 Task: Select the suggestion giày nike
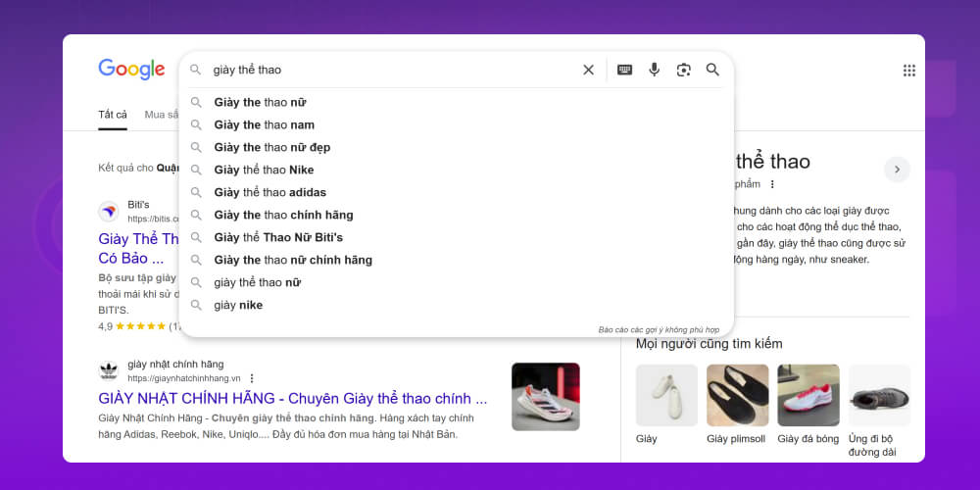coord(238,305)
